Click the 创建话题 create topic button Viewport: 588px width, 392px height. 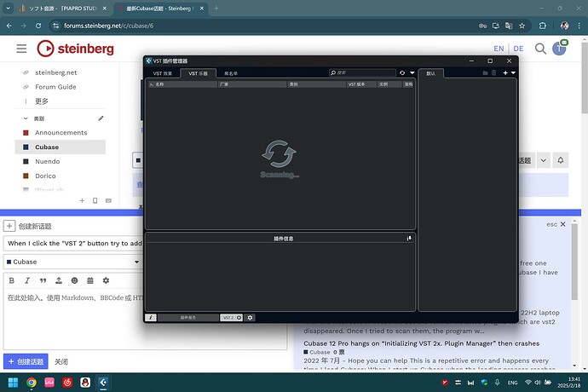[26, 361]
